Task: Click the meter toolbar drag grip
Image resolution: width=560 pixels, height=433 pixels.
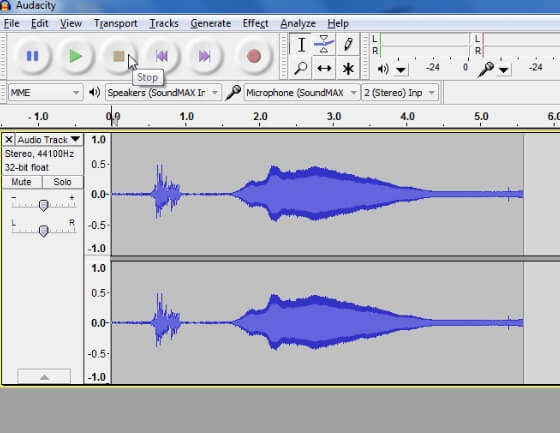Action: 365,56
